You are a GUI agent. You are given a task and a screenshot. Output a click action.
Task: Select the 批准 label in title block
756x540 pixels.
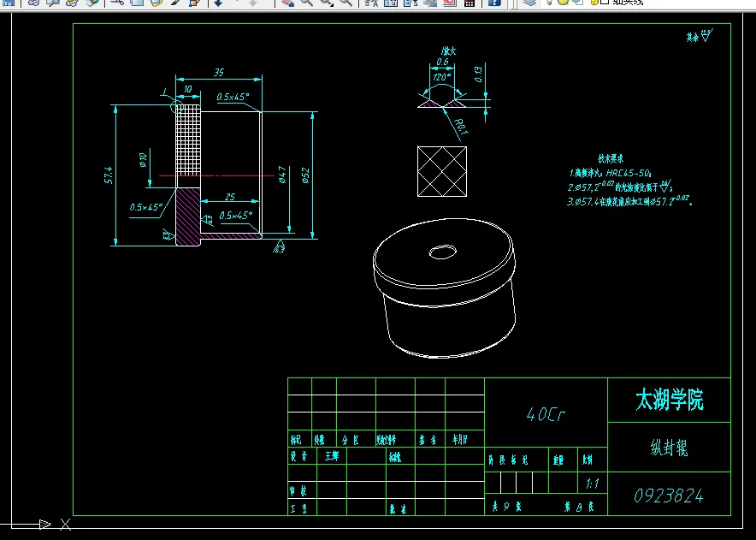pyautogui.click(x=398, y=508)
